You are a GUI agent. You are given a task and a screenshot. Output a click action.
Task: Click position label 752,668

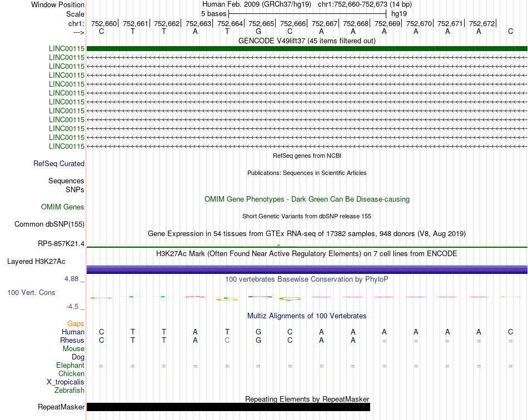356,23
